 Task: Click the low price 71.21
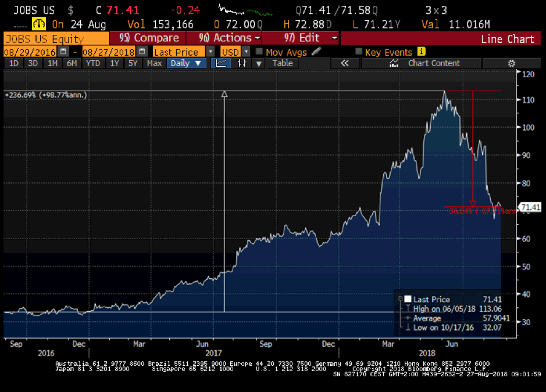pyautogui.click(x=379, y=24)
